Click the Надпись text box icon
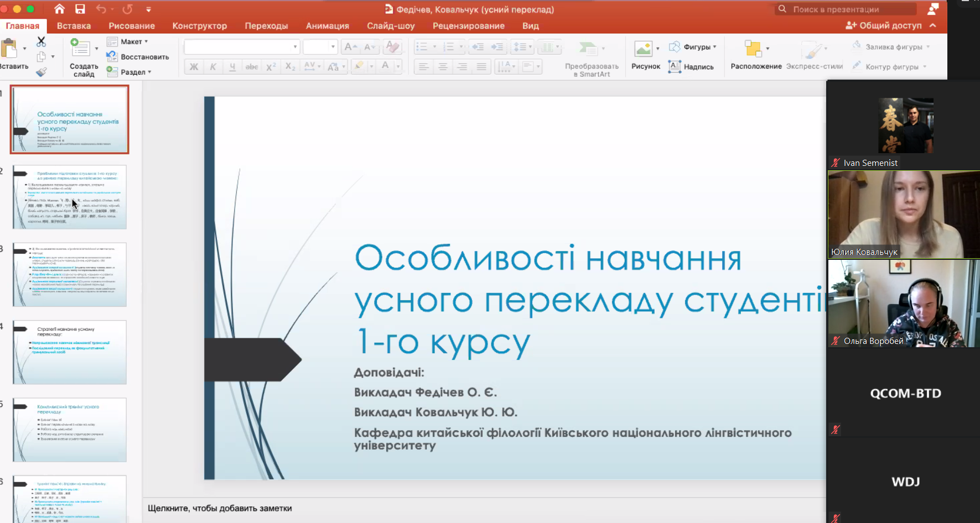 675,66
